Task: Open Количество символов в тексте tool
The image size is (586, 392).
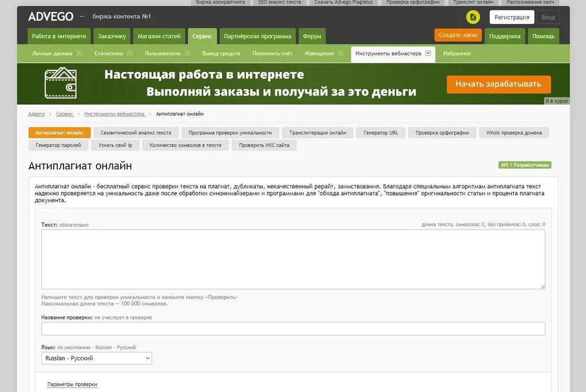Action: coord(185,145)
